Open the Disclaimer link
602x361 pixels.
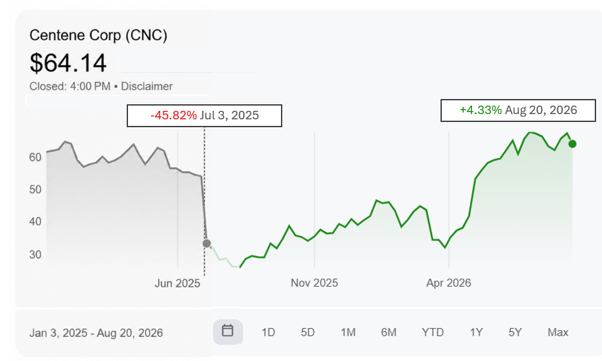pos(147,86)
